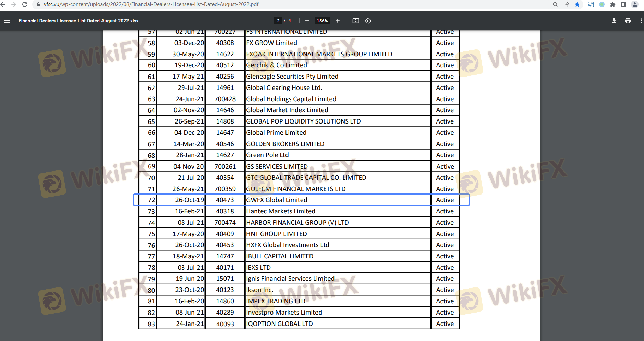This screenshot has height=341, width=644.
Task: Click the IMPEX TRADING LTD entry
Action: [276, 301]
